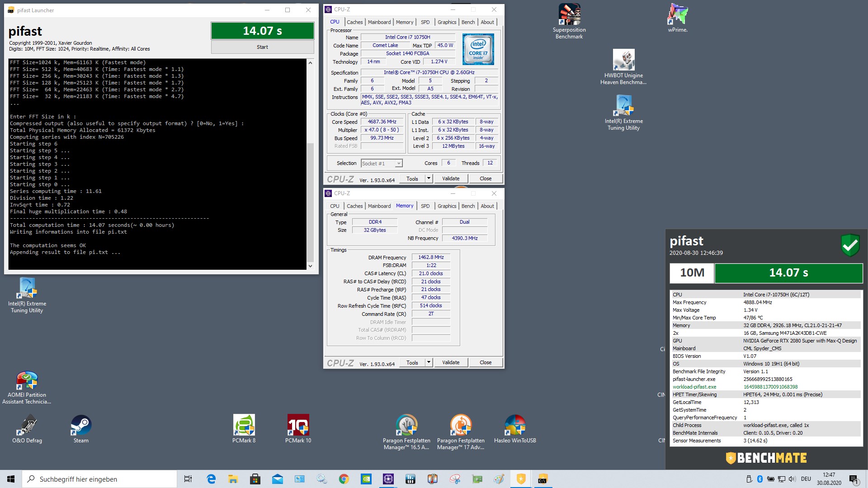Open the volume control in system tray
This screenshot has height=488, width=868.
tap(792, 479)
